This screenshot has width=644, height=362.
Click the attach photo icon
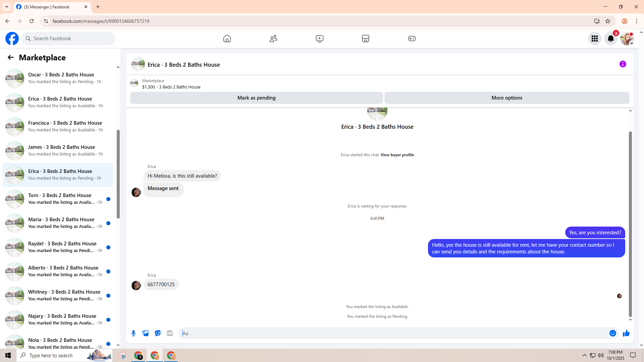pos(146,333)
